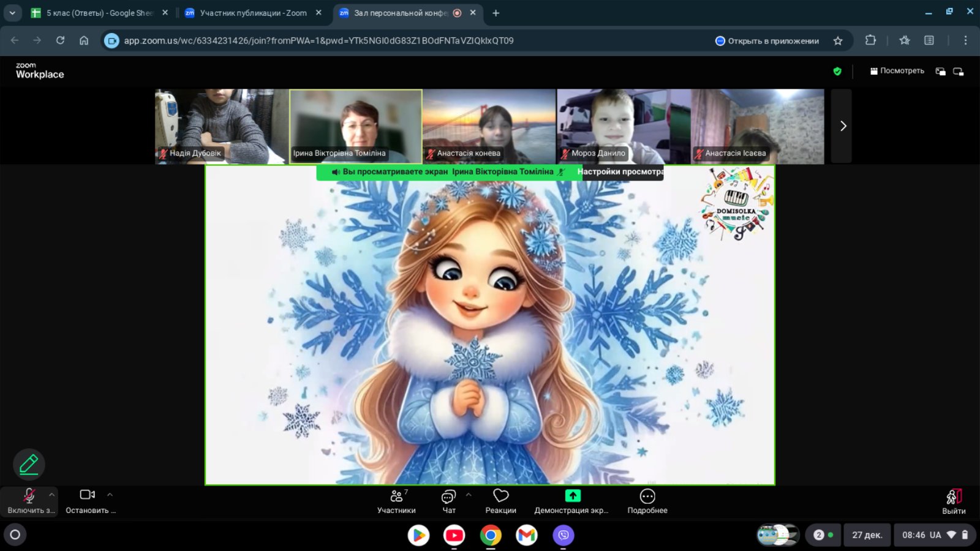Bookmark this page with the star
The image size is (980, 551).
click(x=838, y=41)
